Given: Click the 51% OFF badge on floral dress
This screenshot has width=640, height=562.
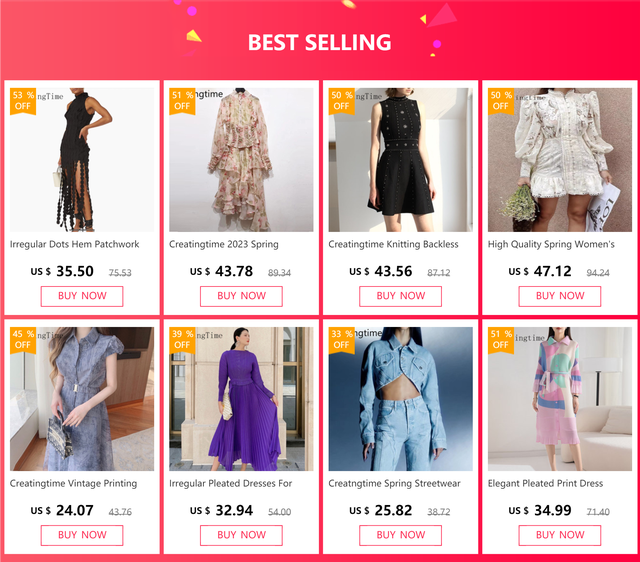Looking at the screenshot, I should pyautogui.click(x=182, y=100).
